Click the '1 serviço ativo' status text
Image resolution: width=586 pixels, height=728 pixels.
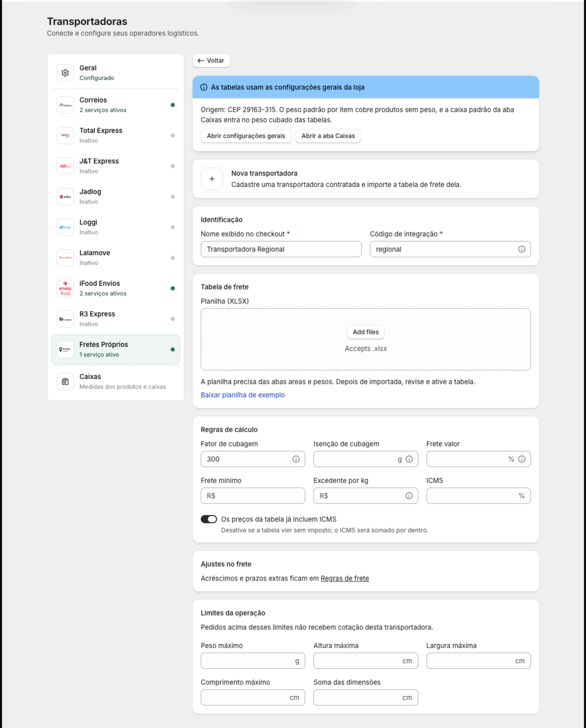pos(99,355)
